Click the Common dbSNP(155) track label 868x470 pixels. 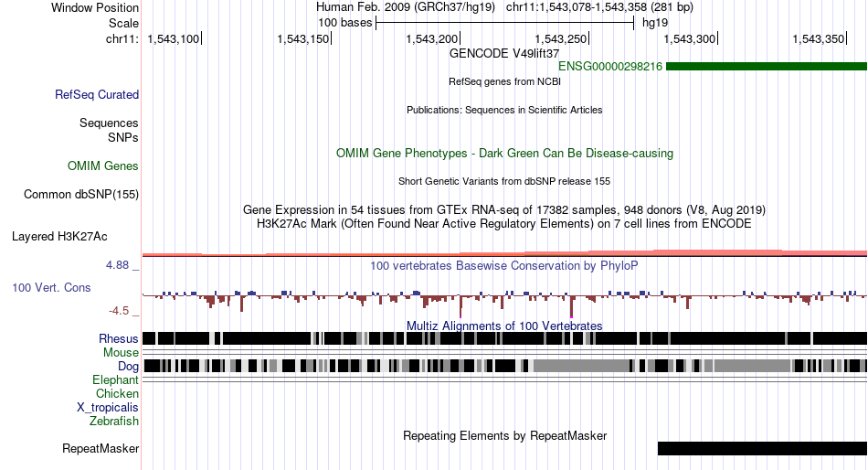pyautogui.click(x=81, y=195)
